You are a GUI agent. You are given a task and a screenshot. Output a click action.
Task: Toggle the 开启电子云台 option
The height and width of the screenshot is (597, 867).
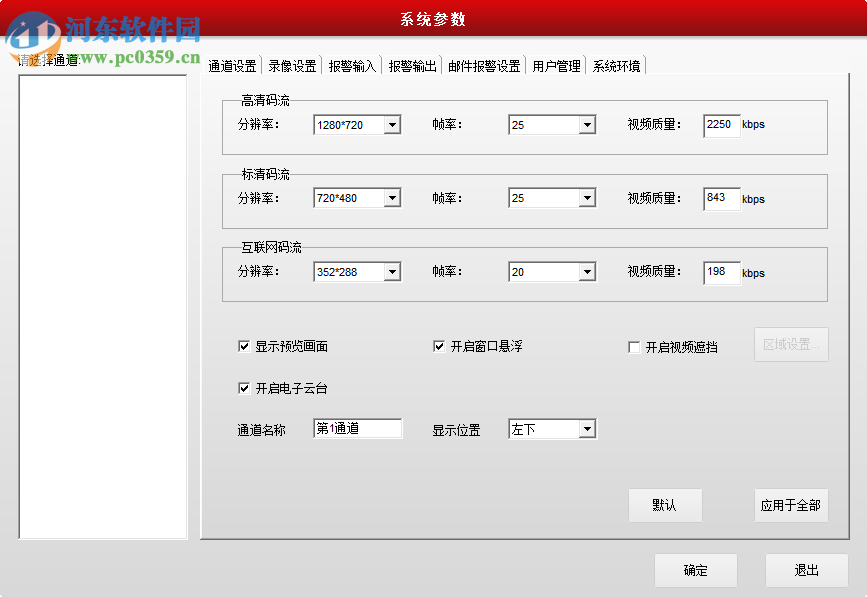click(x=243, y=388)
